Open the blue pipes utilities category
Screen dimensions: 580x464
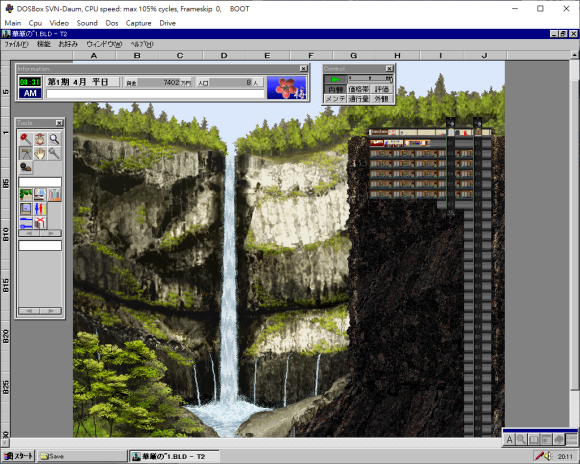pyautogui.click(x=26, y=223)
